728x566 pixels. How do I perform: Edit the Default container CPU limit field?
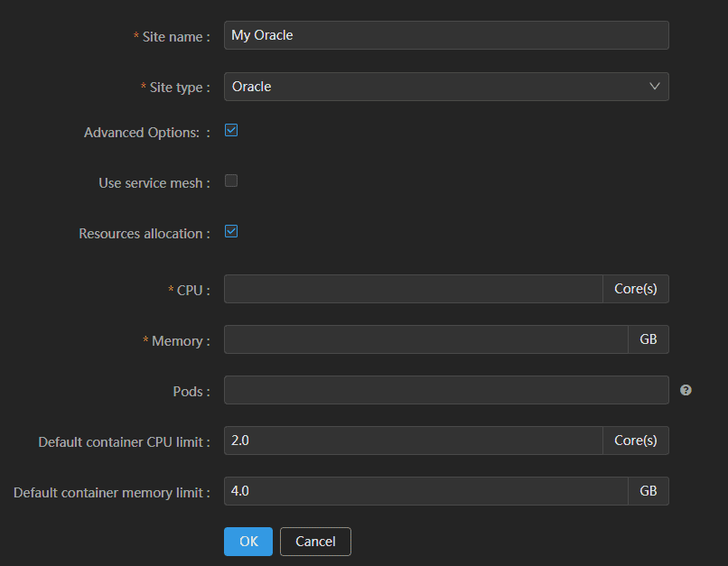point(413,441)
